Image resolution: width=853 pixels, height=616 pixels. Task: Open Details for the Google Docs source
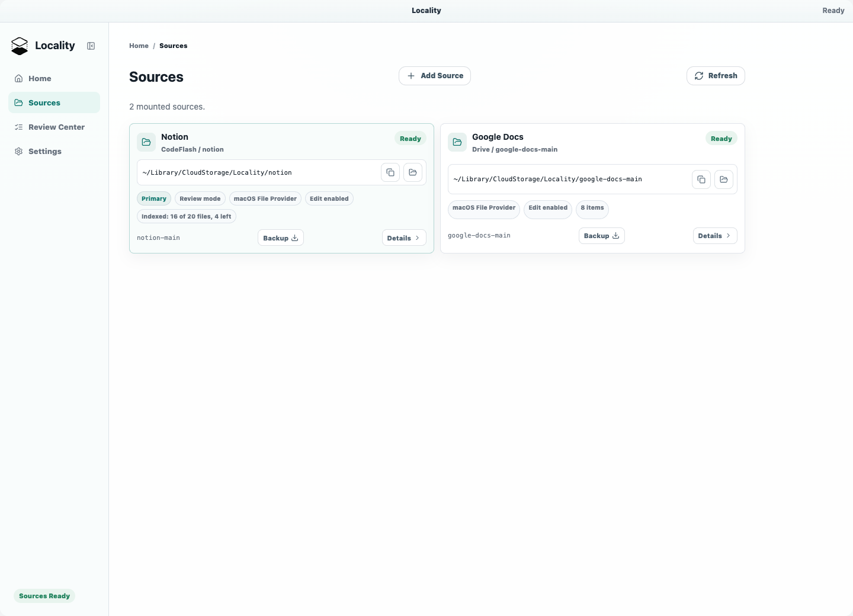(715, 236)
